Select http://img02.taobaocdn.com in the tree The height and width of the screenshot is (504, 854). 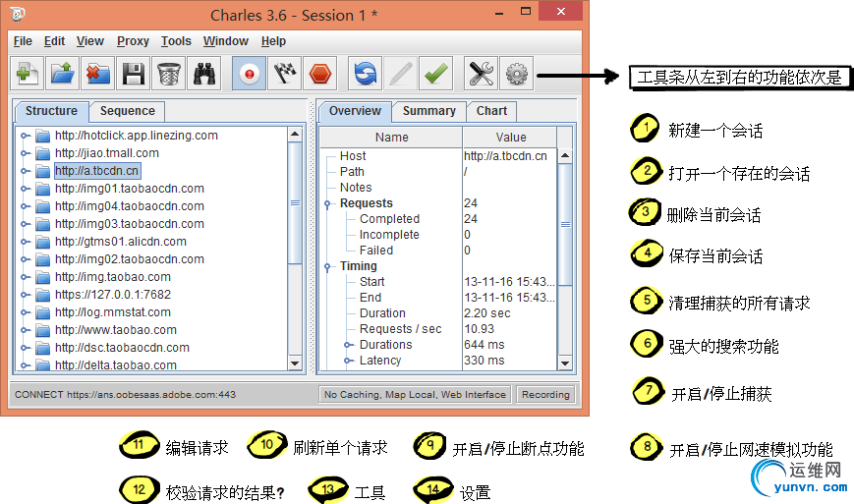click(x=130, y=259)
